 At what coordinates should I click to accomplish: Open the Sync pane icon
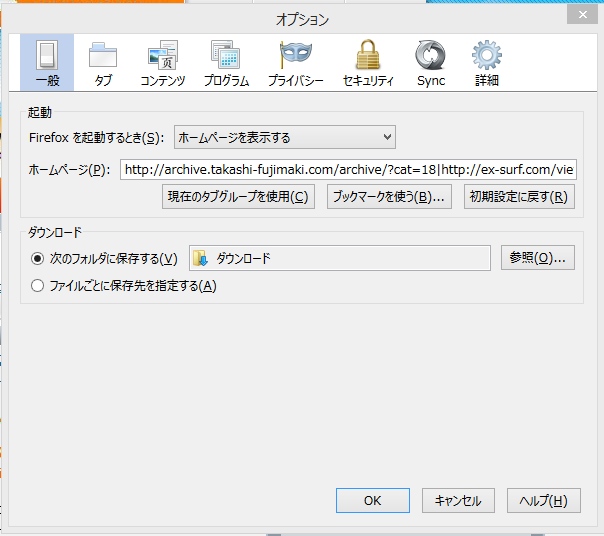coord(430,55)
